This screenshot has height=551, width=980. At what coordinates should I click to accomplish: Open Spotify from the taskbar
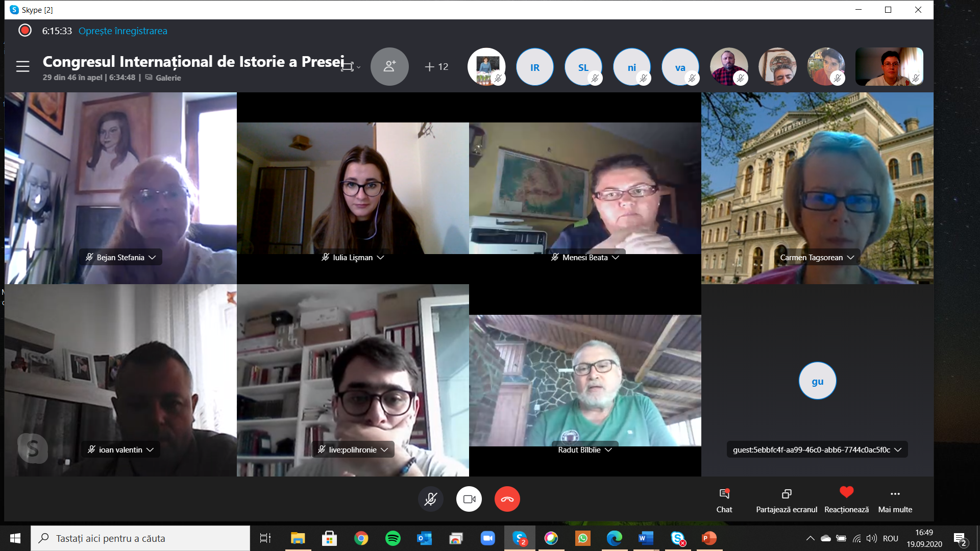pos(393,538)
